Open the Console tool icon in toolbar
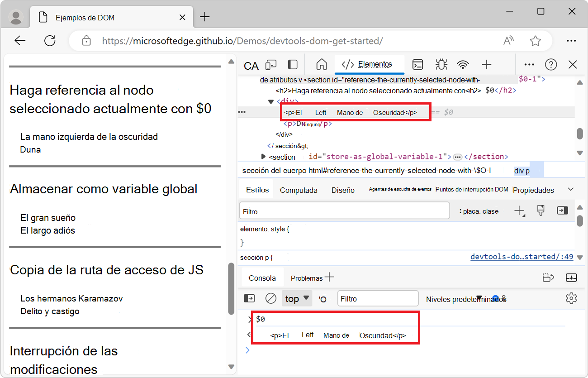 click(x=418, y=65)
